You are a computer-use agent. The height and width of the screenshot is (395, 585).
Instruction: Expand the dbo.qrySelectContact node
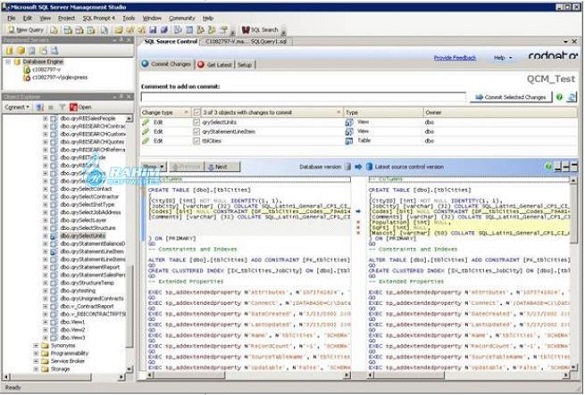click(45, 189)
